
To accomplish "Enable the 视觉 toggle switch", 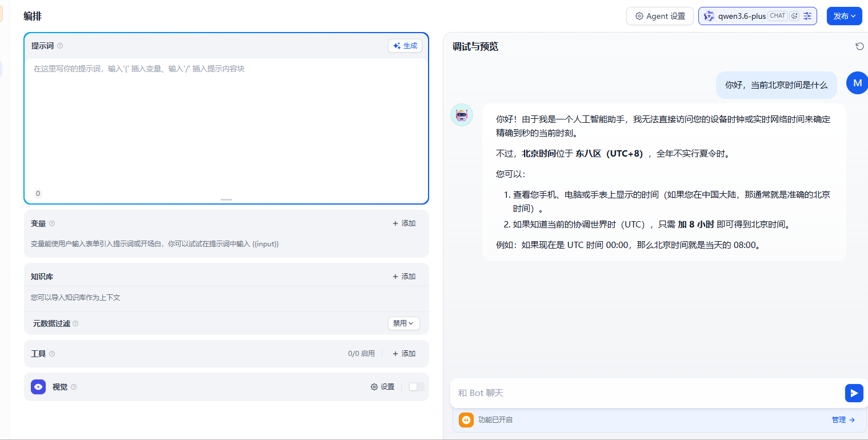I will click(x=417, y=387).
